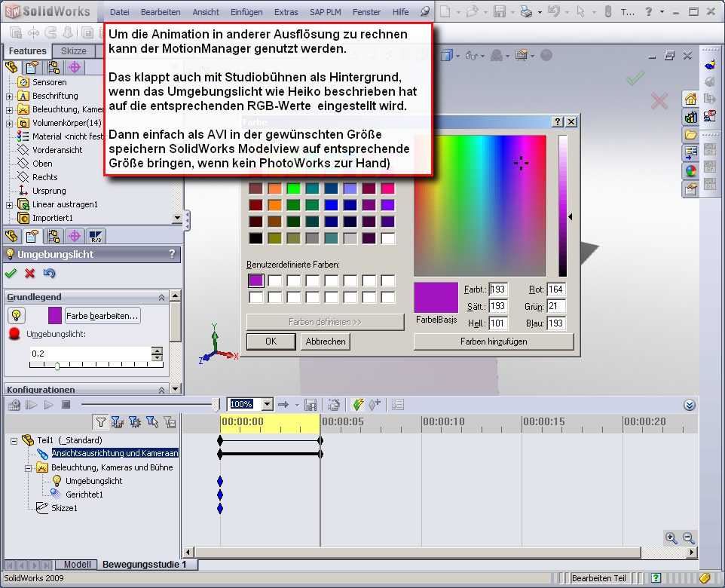Expand the Beschriftung tree node

click(9, 96)
